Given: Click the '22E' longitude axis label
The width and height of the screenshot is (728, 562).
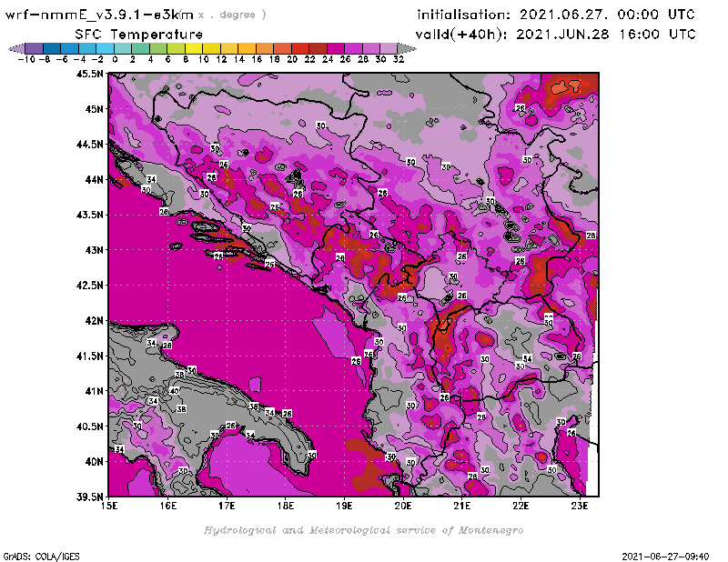Looking at the screenshot, I should 521,506.
